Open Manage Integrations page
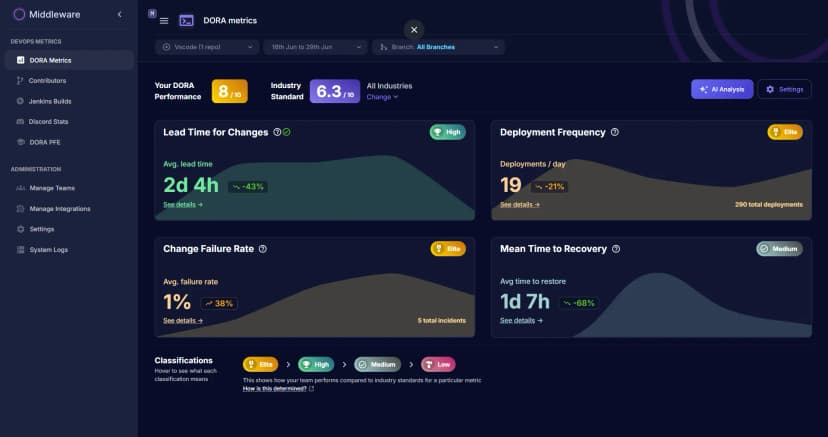Image resolution: width=828 pixels, height=437 pixels. [59, 208]
